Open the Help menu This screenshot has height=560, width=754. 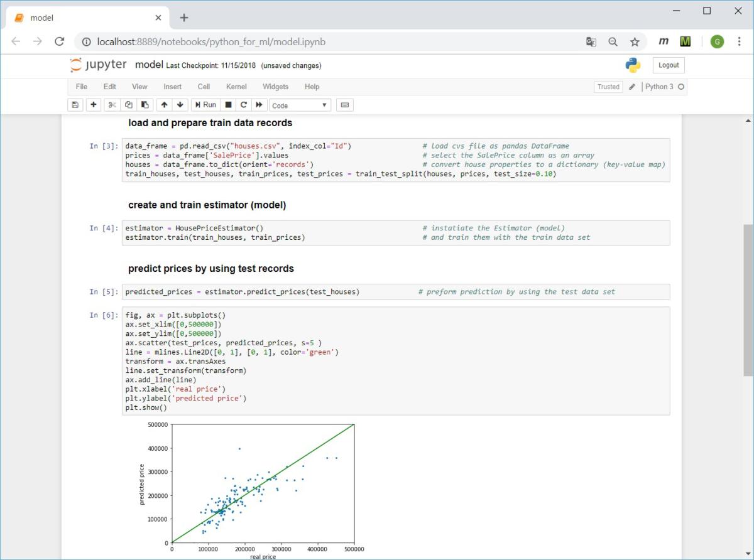point(312,87)
